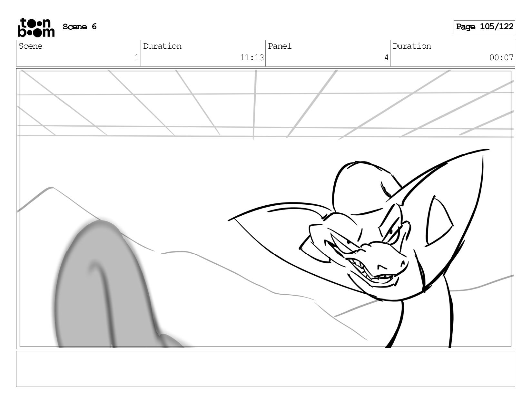
Task: Click the Toon Boom logo
Action: click(x=36, y=27)
